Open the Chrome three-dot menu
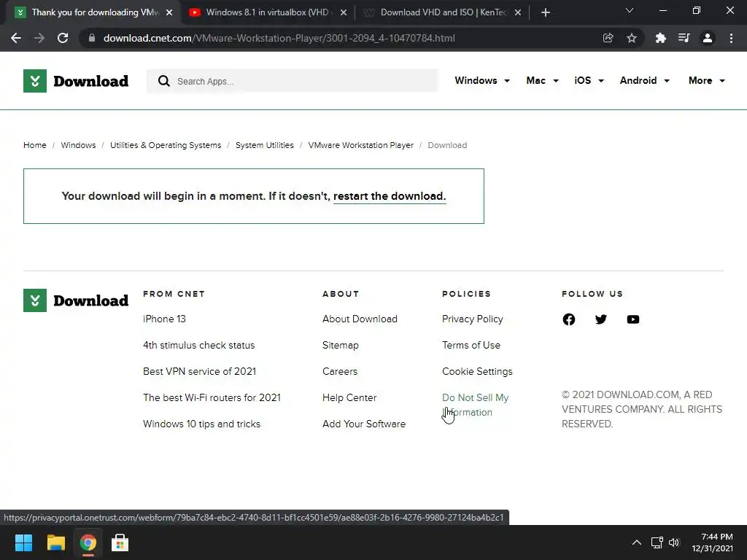747x560 pixels. (x=731, y=38)
